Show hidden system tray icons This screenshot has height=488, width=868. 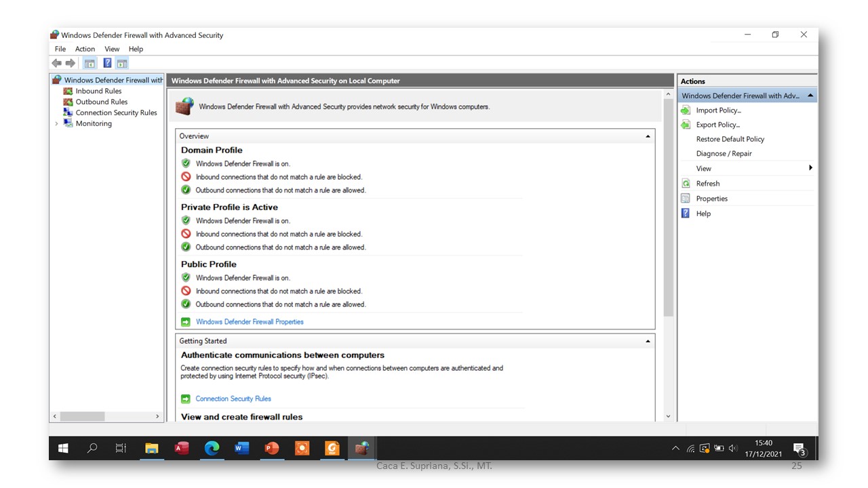pos(675,448)
